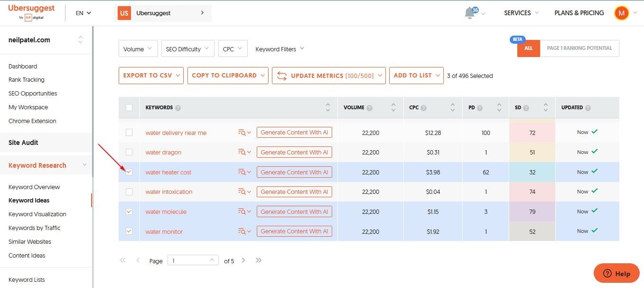This screenshot has height=288, width=644.
Task: Open the UPDATE METRICS dropdown
Action: [328, 76]
